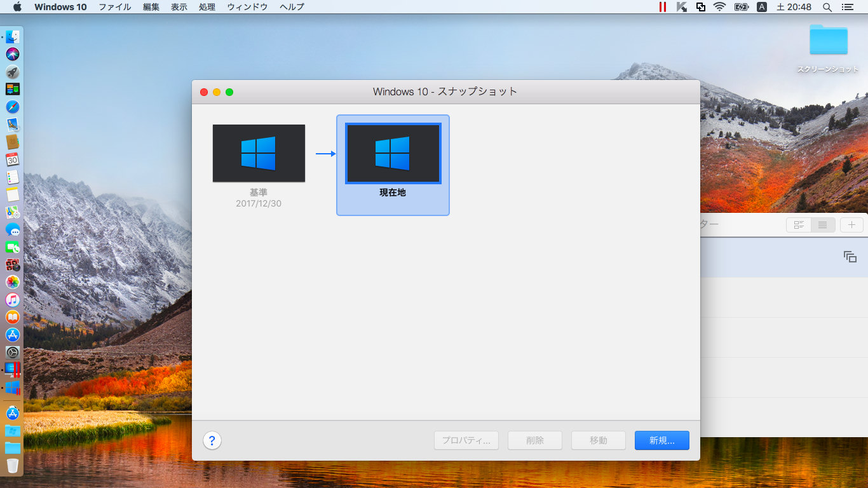Open Windows folder stack in Dock
868x488 pixels.
(13, 431)
